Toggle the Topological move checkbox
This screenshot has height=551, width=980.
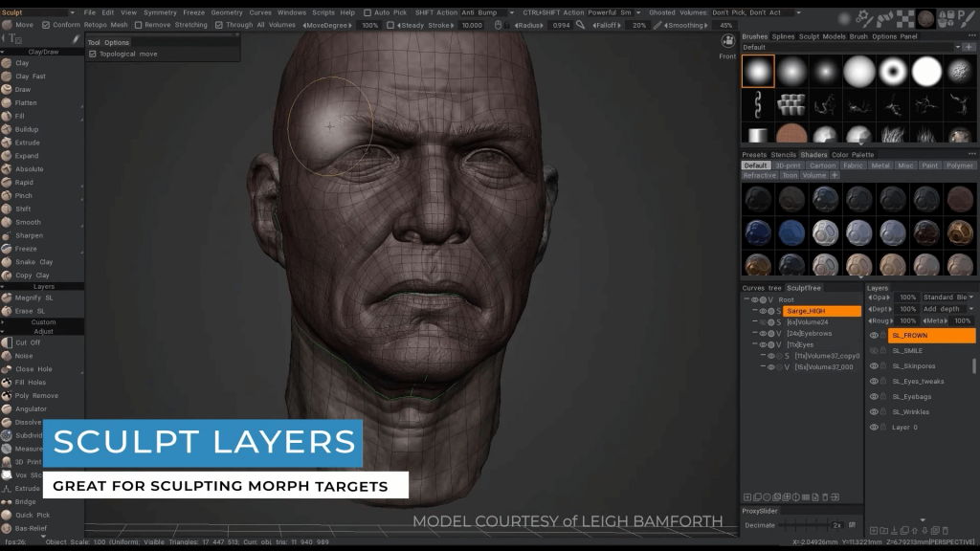(93, 55)
